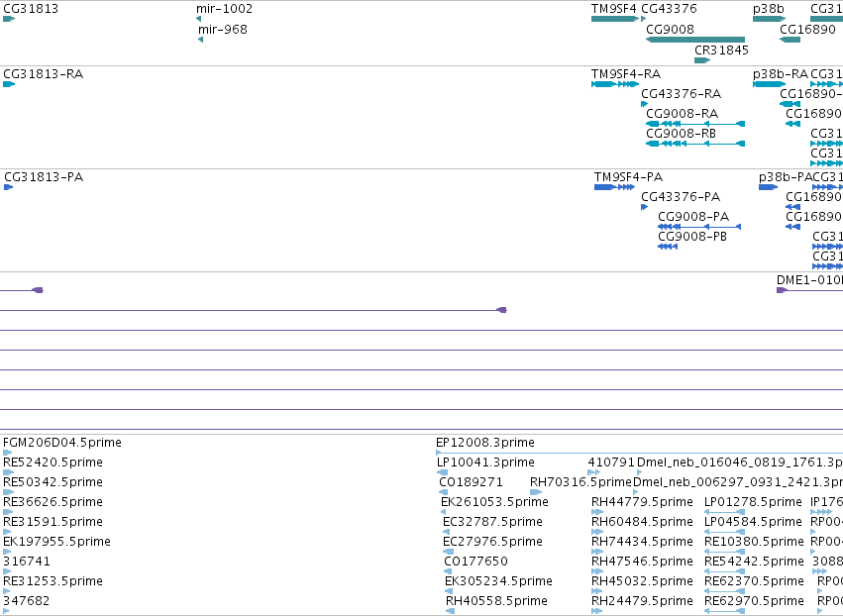Screen dimensions: 843x616
Task: Select the RE10380.5prime EST label
Action: click(754, 542)
